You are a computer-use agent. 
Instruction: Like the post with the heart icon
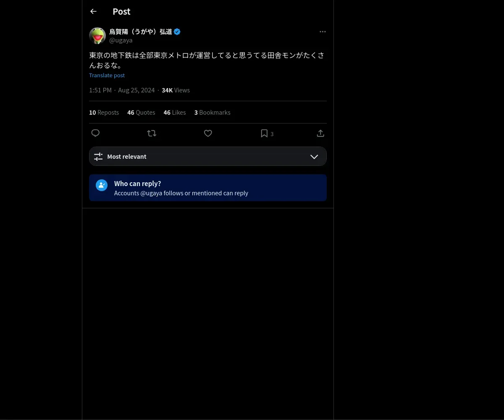(x=208, y=133)
